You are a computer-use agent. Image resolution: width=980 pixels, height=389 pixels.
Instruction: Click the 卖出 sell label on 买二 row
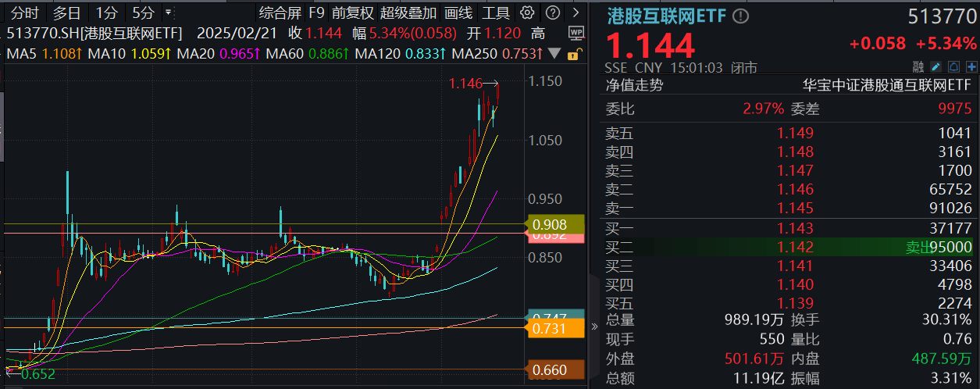pos(919,247)
